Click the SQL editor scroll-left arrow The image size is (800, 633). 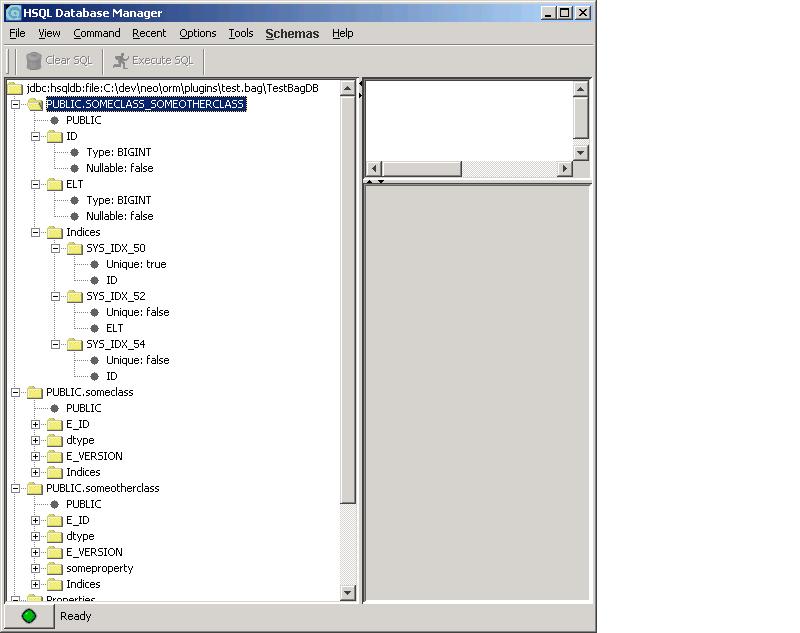374,168
